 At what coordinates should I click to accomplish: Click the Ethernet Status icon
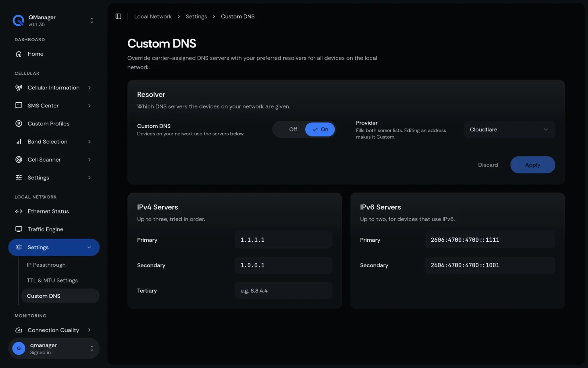point(19,211)
